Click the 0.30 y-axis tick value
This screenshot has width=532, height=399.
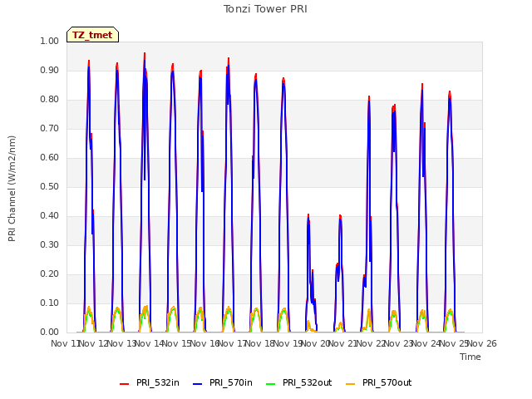pos(50,244)
